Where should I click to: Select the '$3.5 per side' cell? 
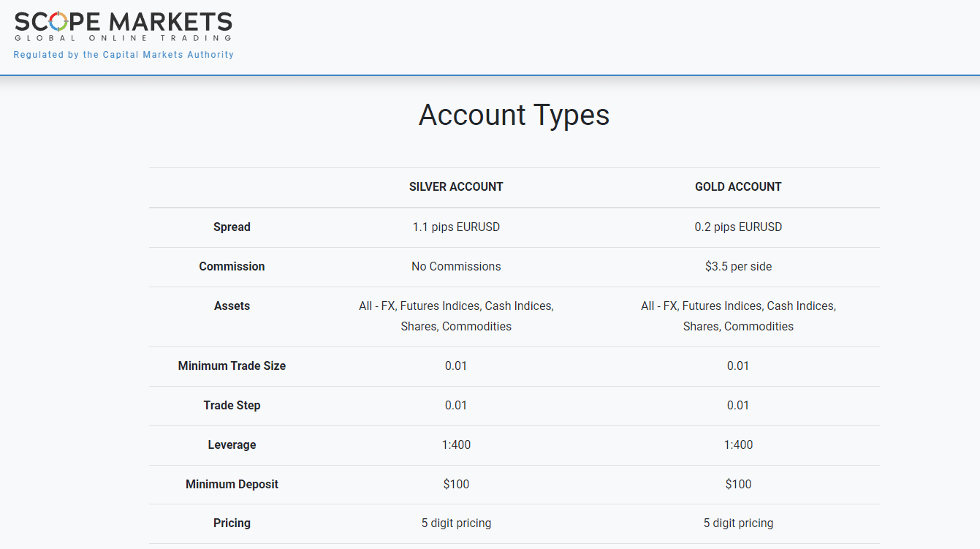pyautogui.click(x=738, y=266)
